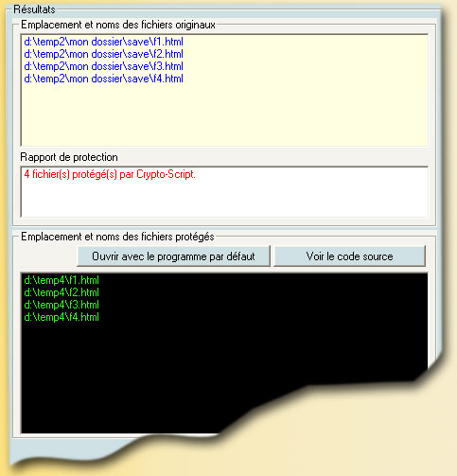Click inside the Rapport de protection box
Screen dimensions: 457x476
tap(224, 191)
